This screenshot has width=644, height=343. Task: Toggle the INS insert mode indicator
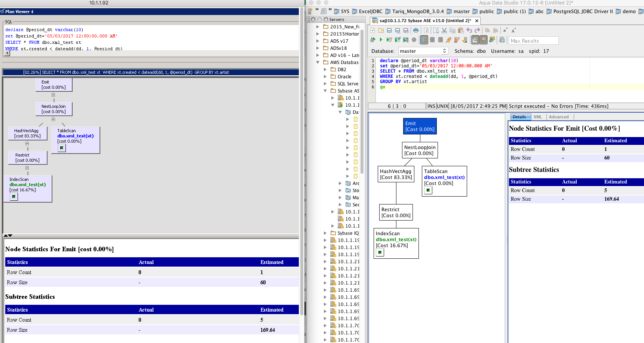tap(431, 106)
